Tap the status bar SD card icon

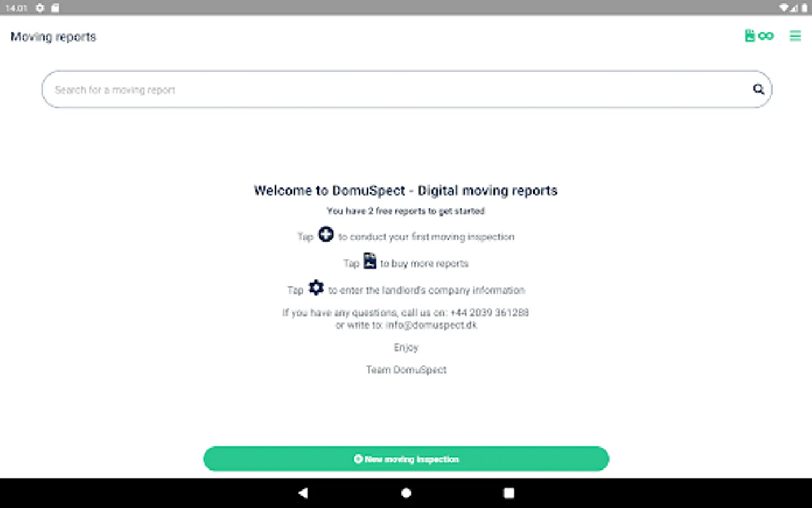55,8
